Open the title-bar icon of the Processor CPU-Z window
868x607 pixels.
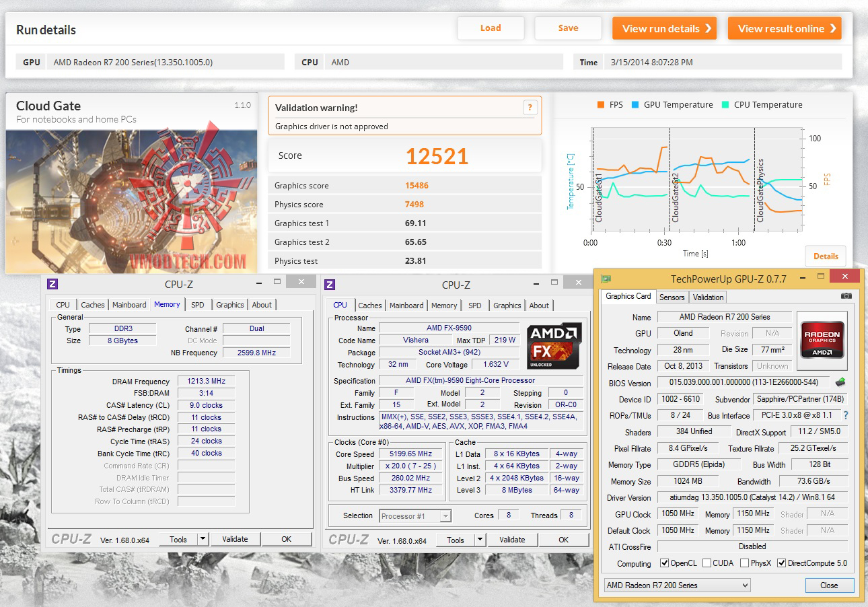click(330, 284)
